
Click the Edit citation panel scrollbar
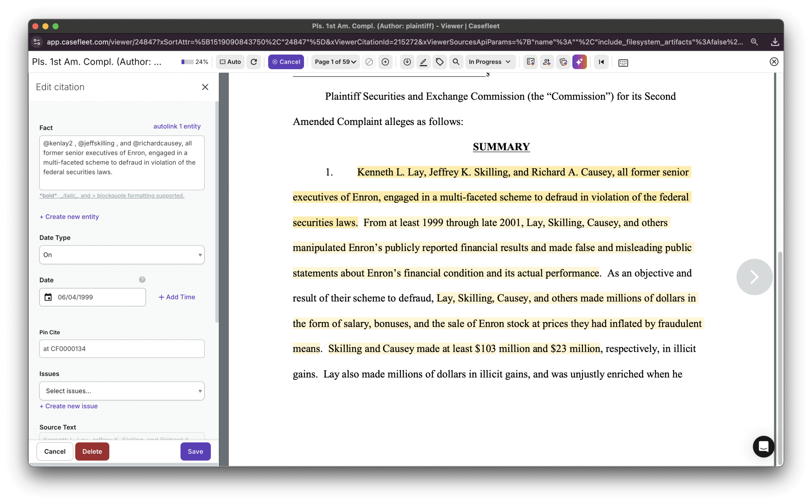(x=217, y=213)
